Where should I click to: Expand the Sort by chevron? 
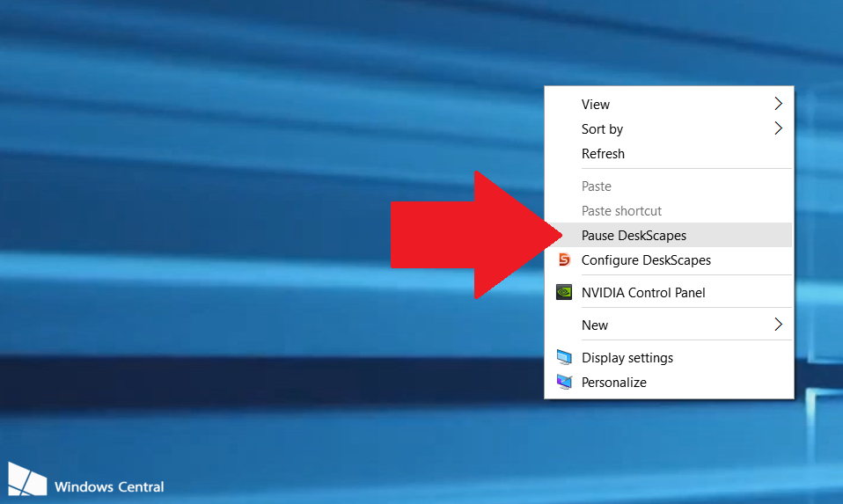(x=778, y=128)
